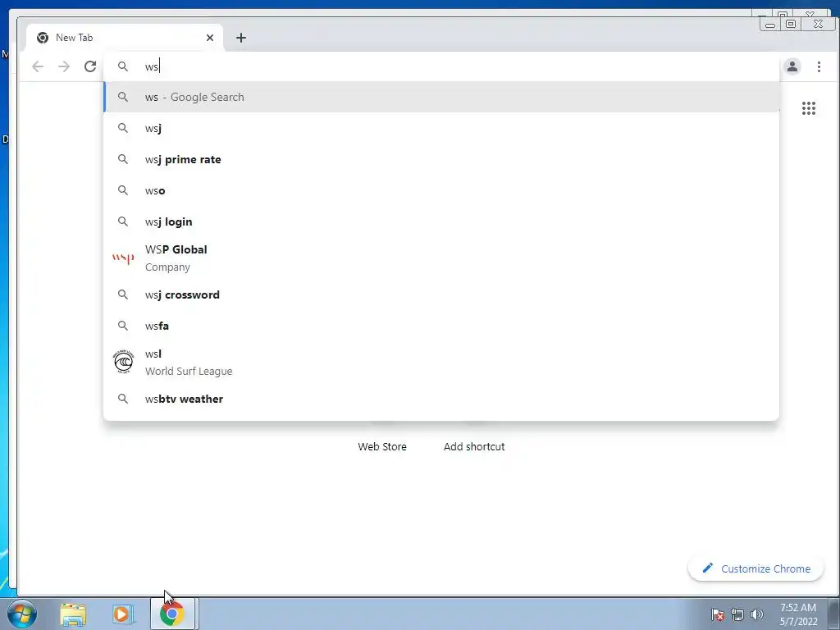Click the browser back arrow
The image size is (840, 630).
38,66
